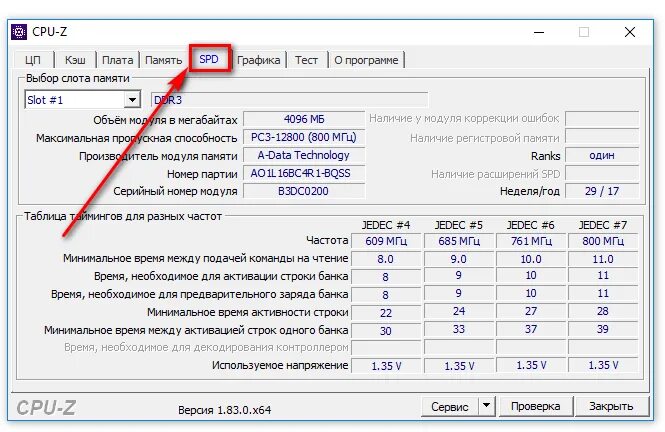Image resolution: width=665 pixels, height=432 pixels.
Task: Click the Объём модуля в мегабайтах label
Action: 165,120
